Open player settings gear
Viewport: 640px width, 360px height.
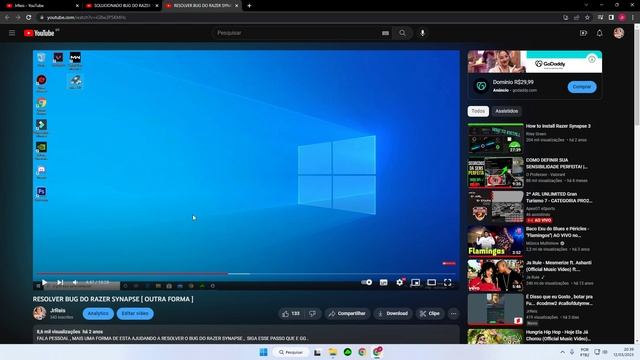[x=400, y=282]
